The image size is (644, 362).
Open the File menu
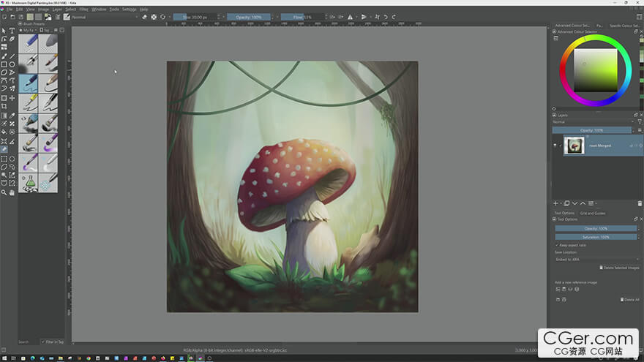tap(9, 9)
